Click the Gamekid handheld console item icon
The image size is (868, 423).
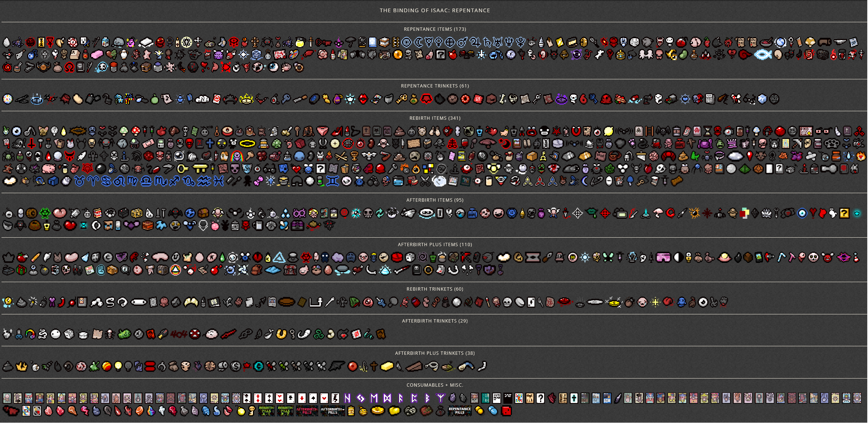click(x=161, y=143)
